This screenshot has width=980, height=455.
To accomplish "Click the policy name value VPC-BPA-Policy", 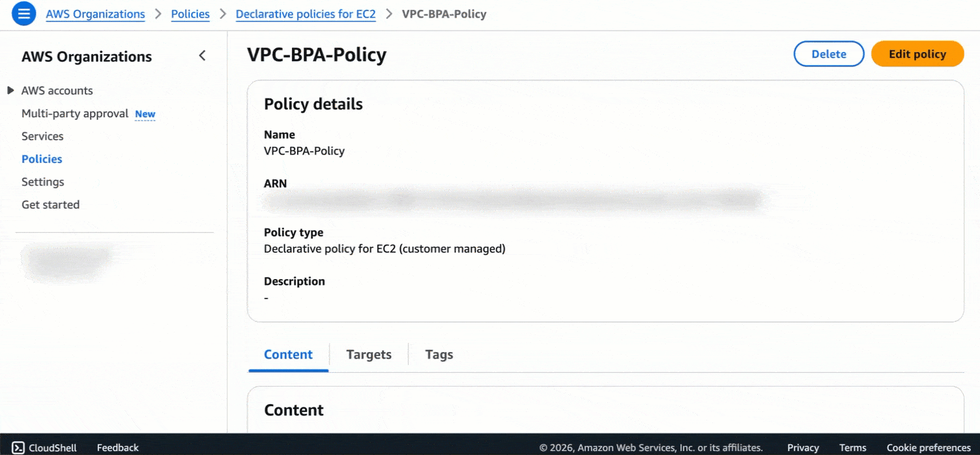I will pos(304,151).
